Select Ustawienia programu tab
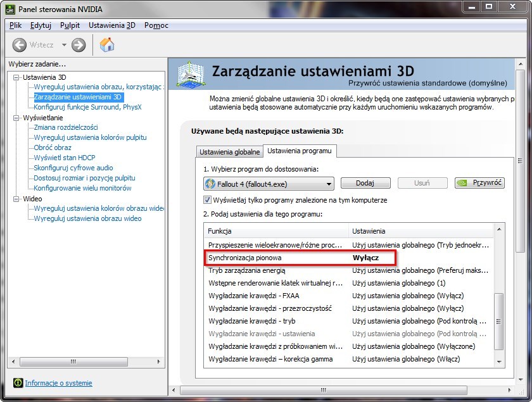Viewport: 532px width, 402px height. [300, 151]
